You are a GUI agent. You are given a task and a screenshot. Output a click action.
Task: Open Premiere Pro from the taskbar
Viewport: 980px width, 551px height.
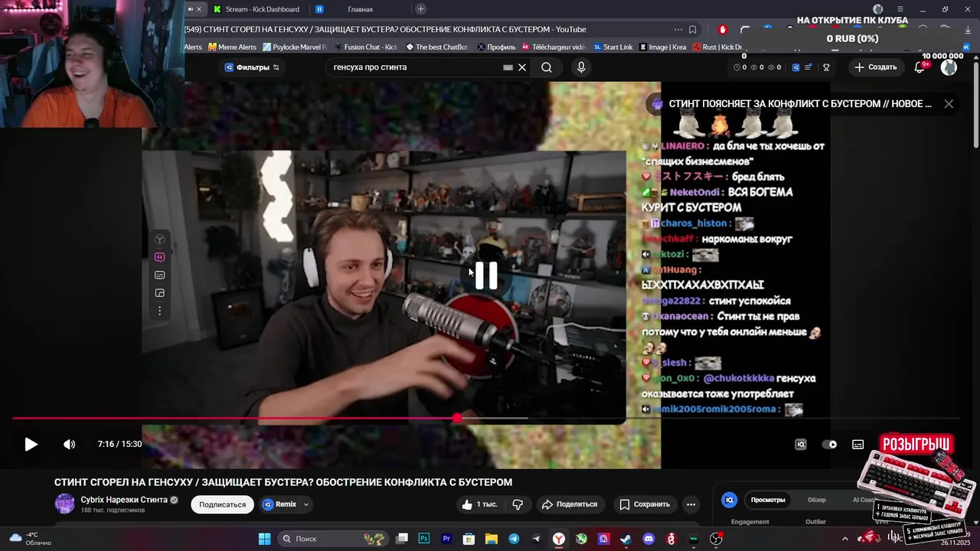[446, 539]
